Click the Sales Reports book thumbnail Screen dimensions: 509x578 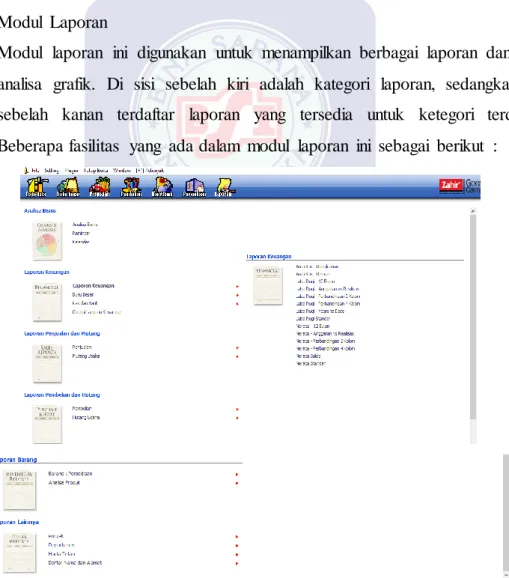[47, 363]
